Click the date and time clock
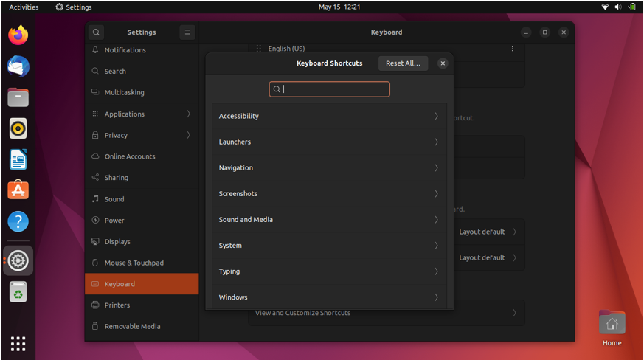 tap(339, 7)
